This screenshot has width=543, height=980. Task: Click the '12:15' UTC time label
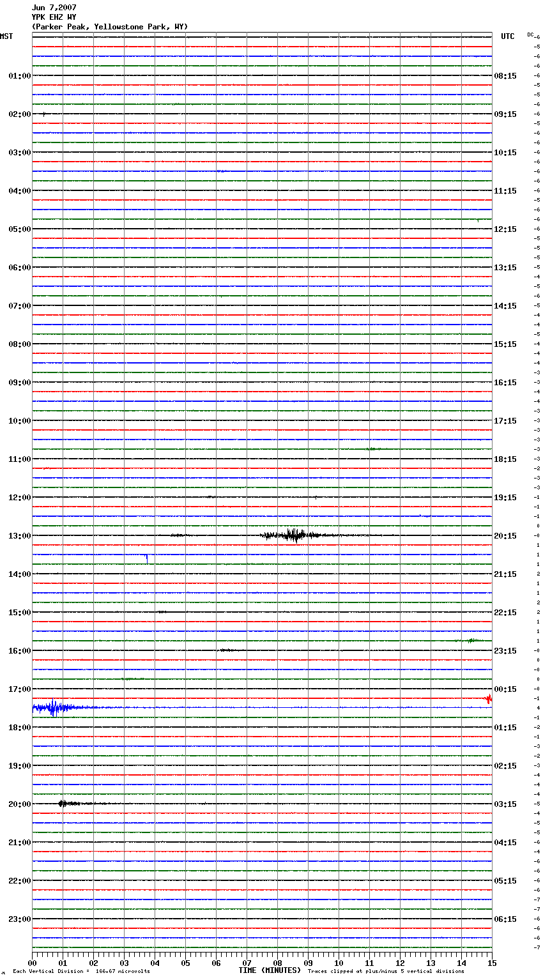point(505,229)
